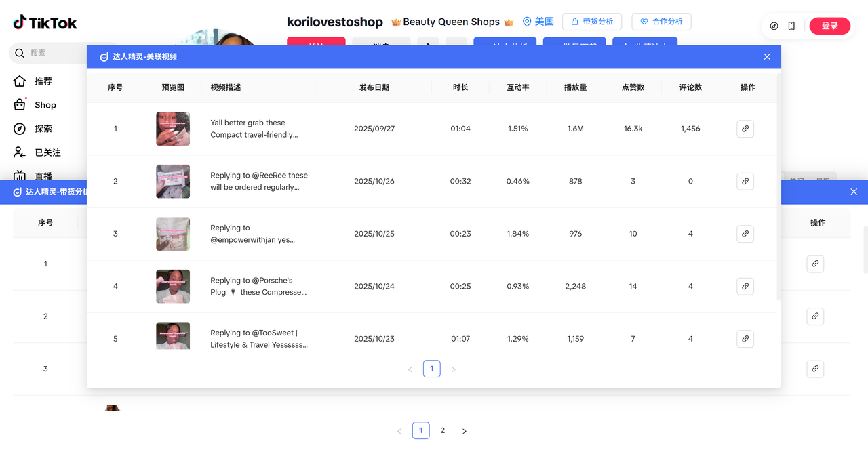The width and height of the screenshot is (868, 450).
Task: Click the circular app icon beside phone icon
Action: 774,26
